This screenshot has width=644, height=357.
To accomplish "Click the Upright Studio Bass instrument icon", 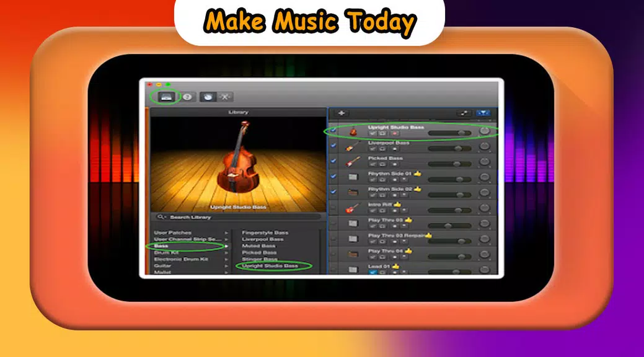I will 353,132.
